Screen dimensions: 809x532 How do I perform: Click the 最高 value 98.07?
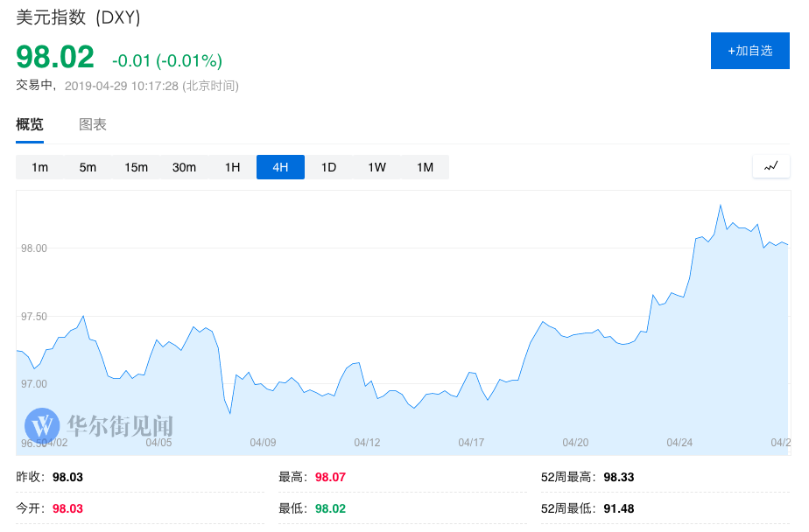pyautogui.click(x=330, y=477)
